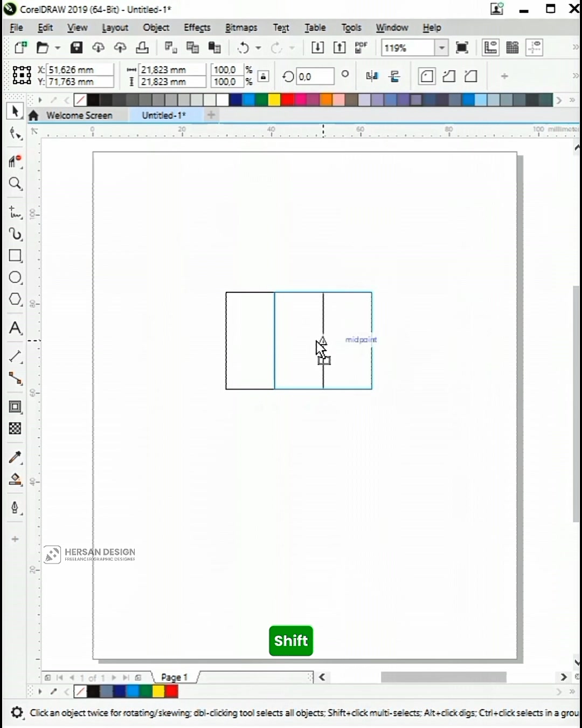Viewport: 582px width, 728px height.
Task: Select the Ellipse tool
Action: (15, 278)
